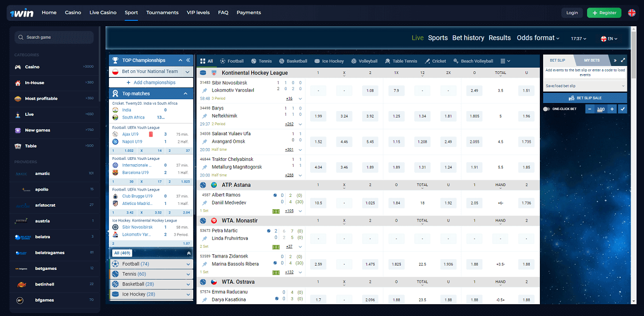The image size is (644, 316).
Task: Confirm stake with the checkmark icon
Action: pos(622,109)
